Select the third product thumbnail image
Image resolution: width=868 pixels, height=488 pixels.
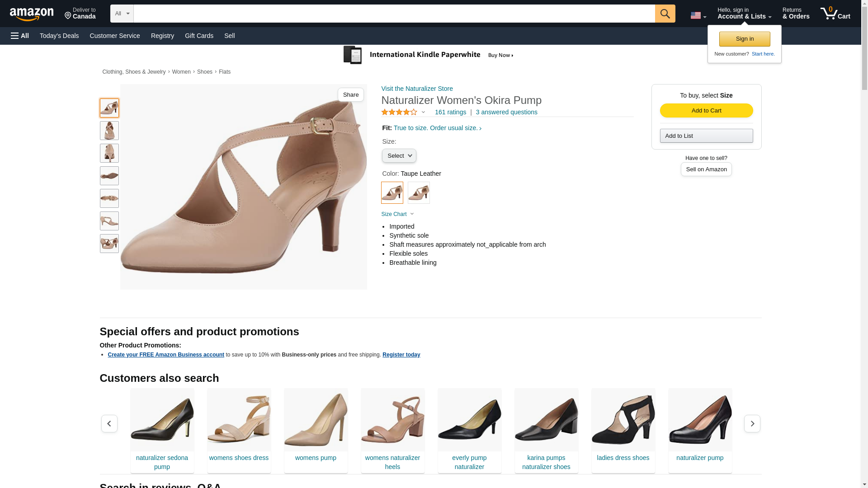[109, 153]
